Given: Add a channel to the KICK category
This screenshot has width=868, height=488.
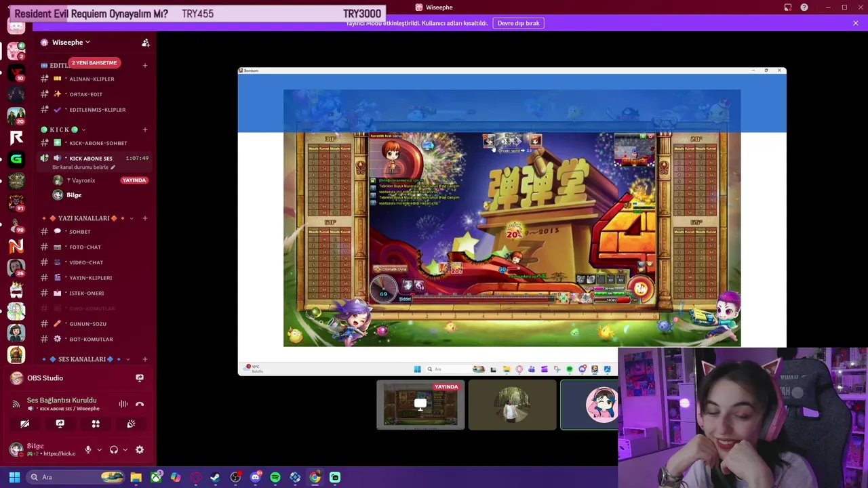Looking at the screenshot, I should click(145, 129).
